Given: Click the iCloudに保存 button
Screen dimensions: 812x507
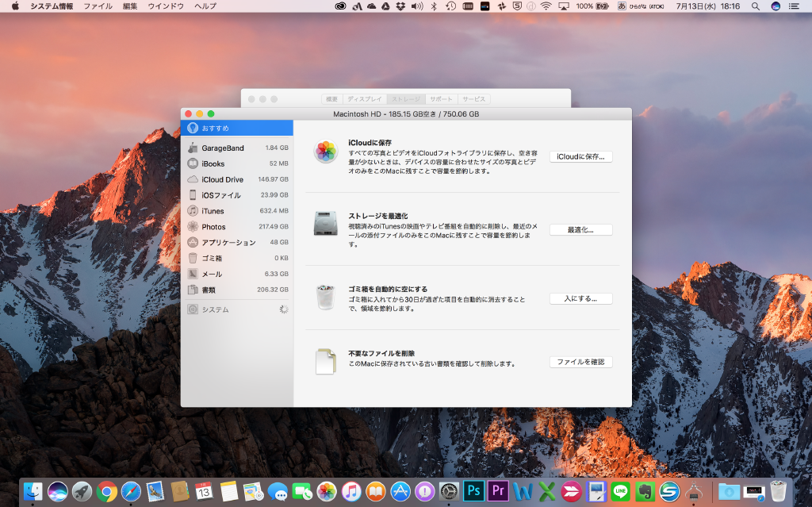Looking at the screenshot, I should coord(580,156).
